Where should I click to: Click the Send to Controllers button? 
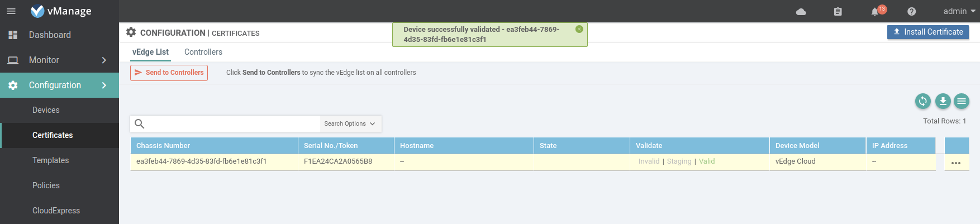point(169,73)
